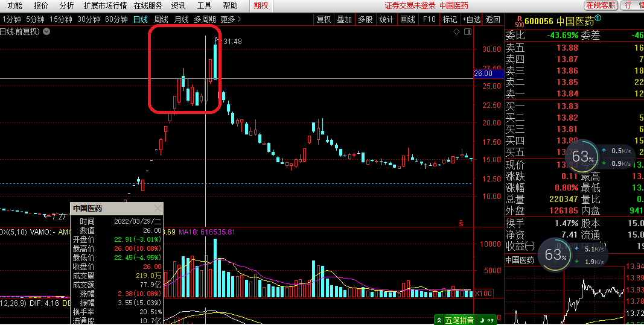Screen dimensions: 644x325
Task: Click the IME double-chevron icon
Action: (x=439, y=320)
